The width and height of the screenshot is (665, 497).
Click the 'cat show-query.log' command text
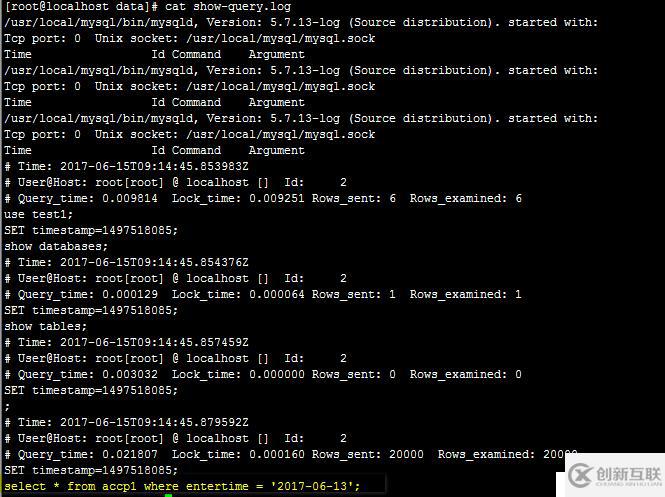(x=228, y=7)
